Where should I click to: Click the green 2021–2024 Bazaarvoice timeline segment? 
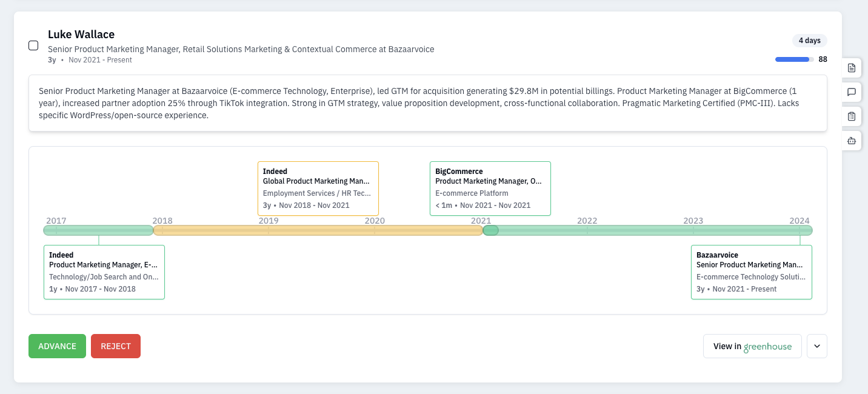[655, 230]
